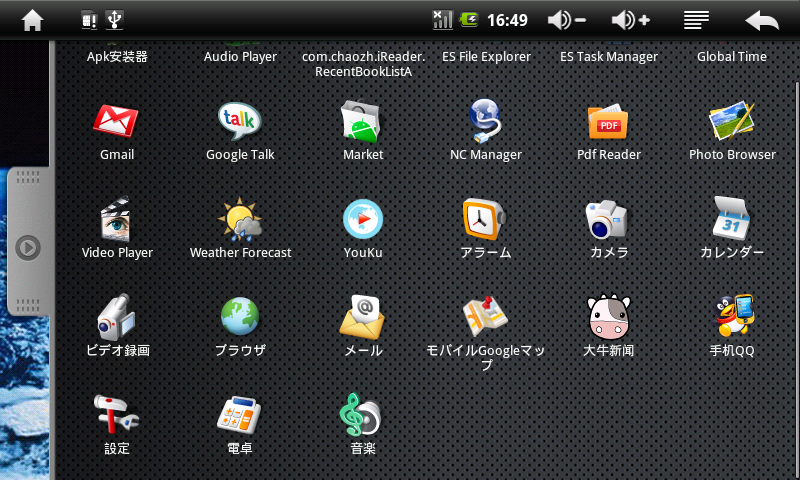Viewport: 800px width, 480px height.
Task: Decrease the volume with speaker minus
Action: (566, 20)
